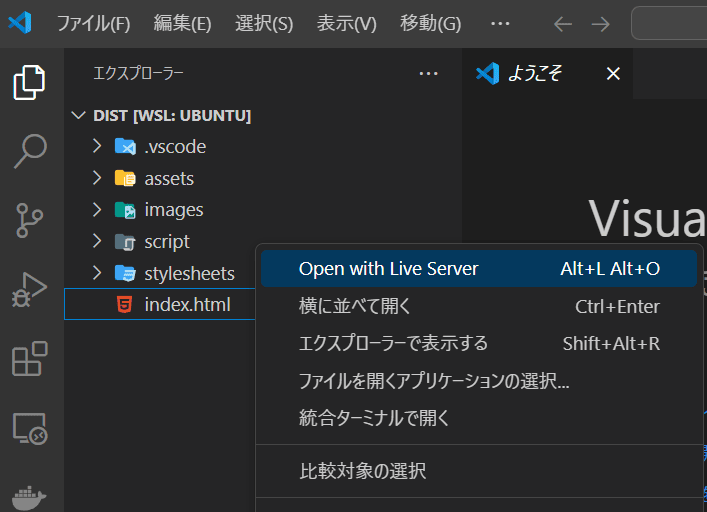The image size is (707, 512).
Task: Click the assets folder icon
Action: (125, 178)
